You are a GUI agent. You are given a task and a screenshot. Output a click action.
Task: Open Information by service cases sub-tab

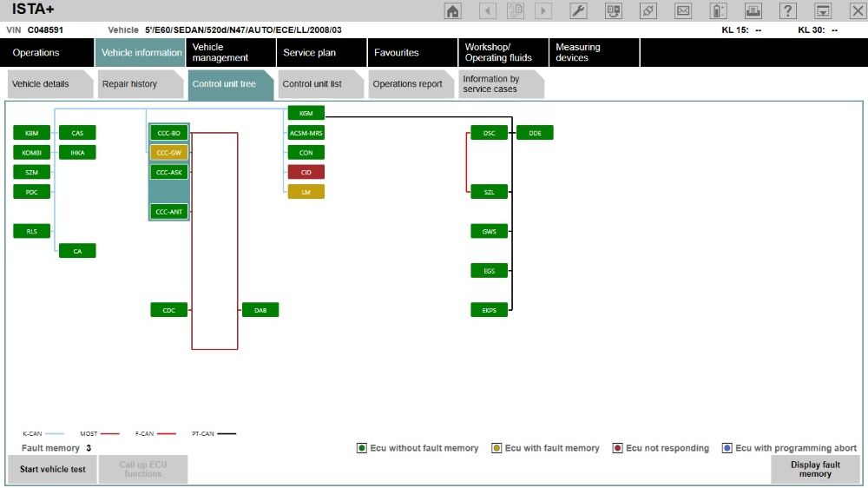pos(501,84)
